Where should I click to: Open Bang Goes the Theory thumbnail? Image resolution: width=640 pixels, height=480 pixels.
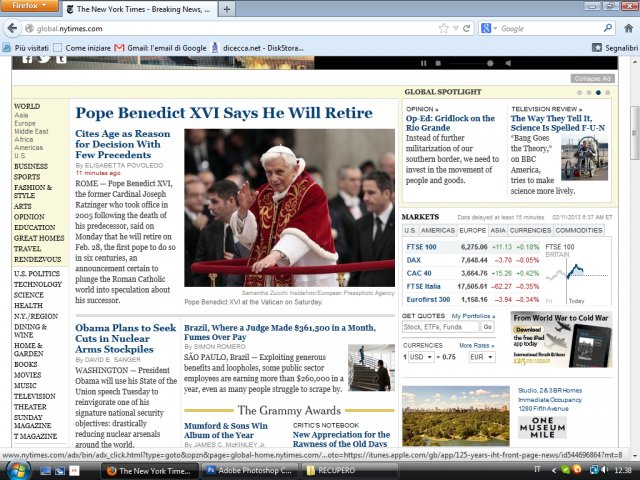coord(584,158)
